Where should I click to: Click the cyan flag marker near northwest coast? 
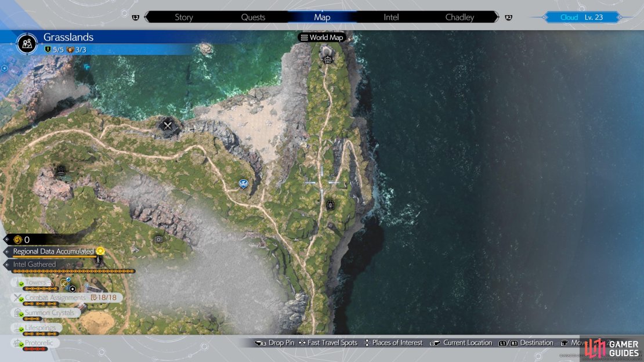86,67
